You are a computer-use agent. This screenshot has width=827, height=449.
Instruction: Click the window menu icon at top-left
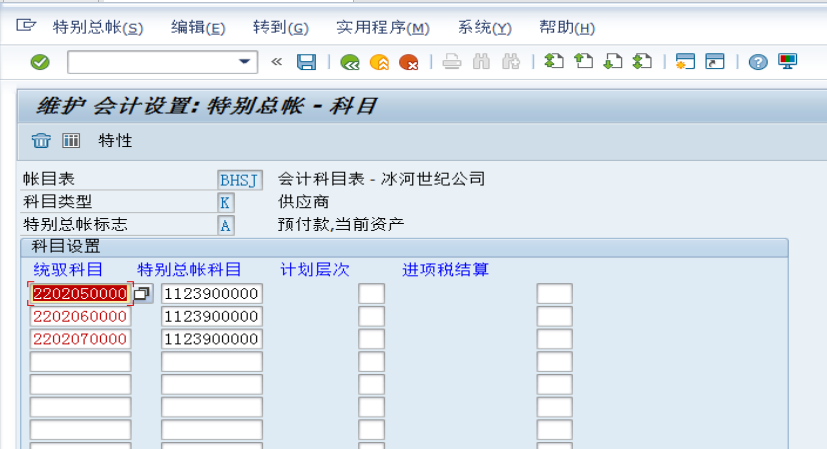coord(25,25)
